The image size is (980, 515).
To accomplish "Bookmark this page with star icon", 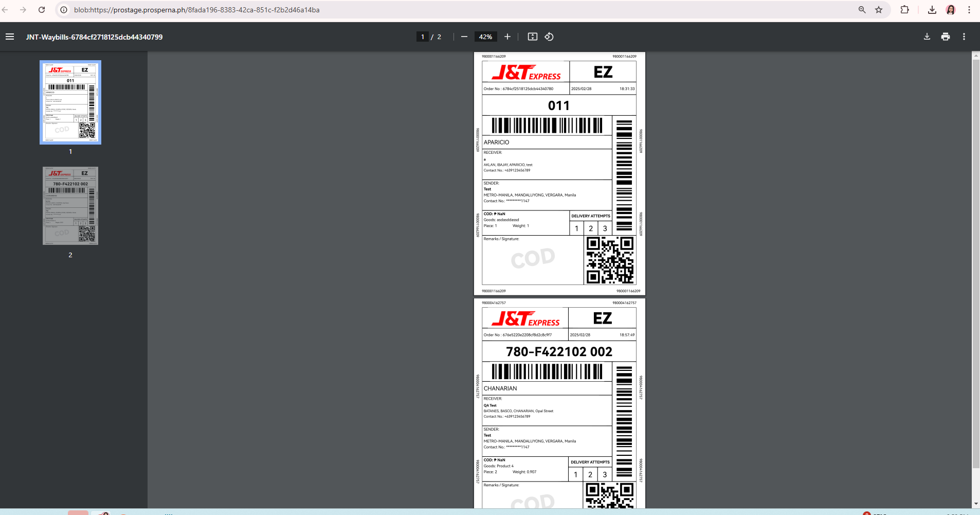I will coord(879,10).
